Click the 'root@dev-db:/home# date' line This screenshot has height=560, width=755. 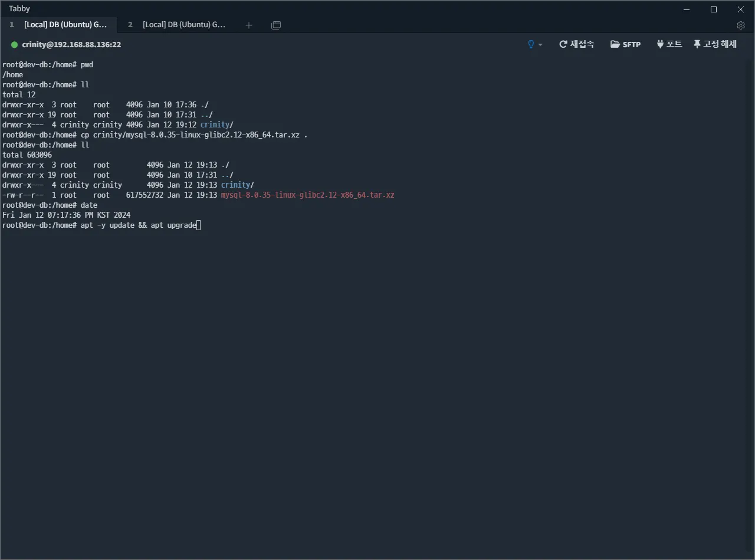(50, 205)
